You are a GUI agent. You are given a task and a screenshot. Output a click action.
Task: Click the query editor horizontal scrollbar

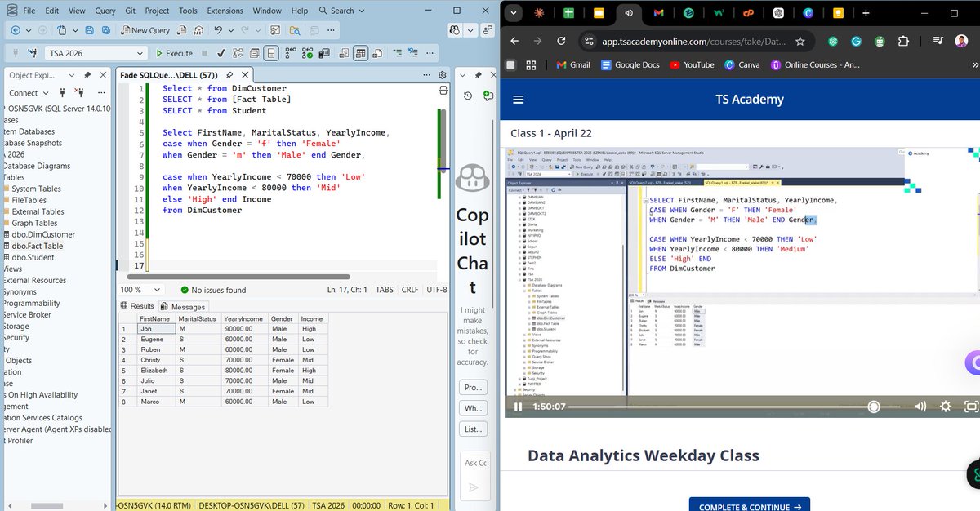pos(238,277)
